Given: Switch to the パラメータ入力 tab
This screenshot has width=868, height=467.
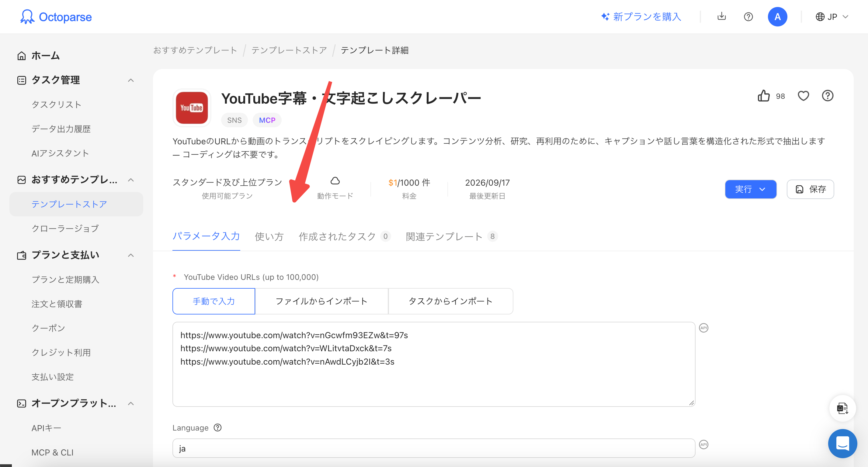Looking at the screenshot, I should coord(206,236).
